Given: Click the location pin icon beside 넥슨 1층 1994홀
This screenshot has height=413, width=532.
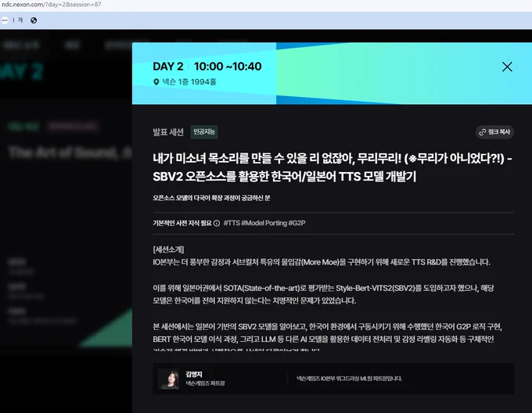Looking at the screenshot, I should 156,82.
